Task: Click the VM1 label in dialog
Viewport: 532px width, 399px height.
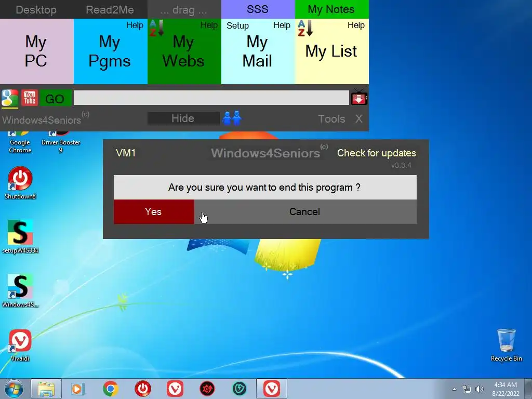Action: (x=126, y=153)
